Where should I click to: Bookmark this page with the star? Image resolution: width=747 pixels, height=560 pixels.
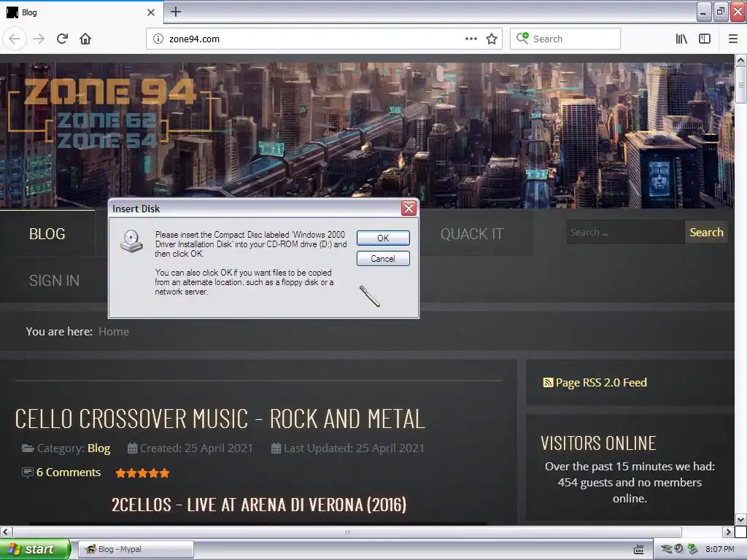[492, 39]
